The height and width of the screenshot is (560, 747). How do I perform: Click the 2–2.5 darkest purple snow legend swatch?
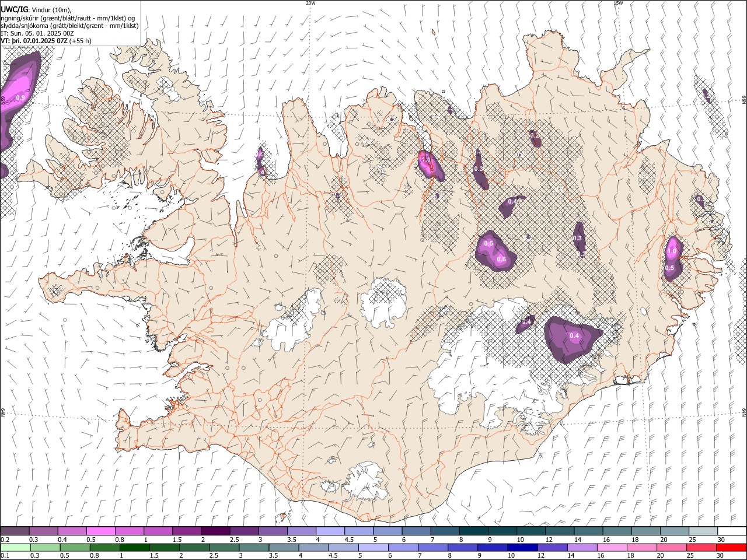[215, 531]
